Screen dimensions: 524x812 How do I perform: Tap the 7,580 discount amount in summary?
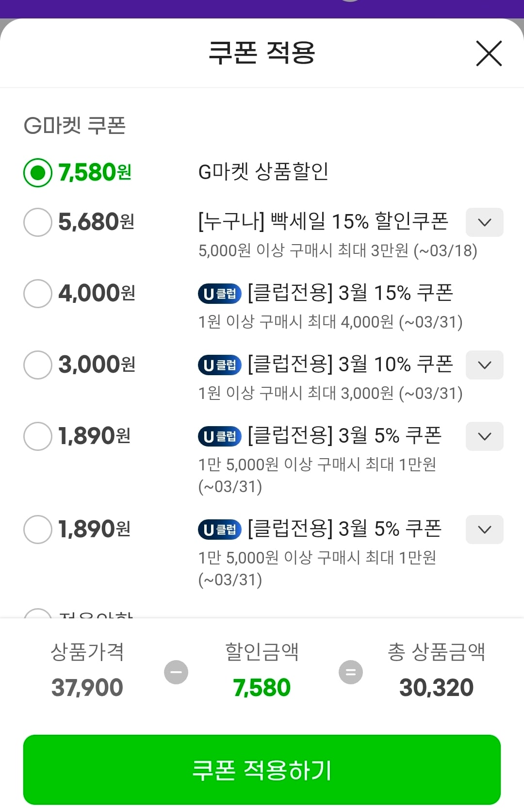coord(262,687)
